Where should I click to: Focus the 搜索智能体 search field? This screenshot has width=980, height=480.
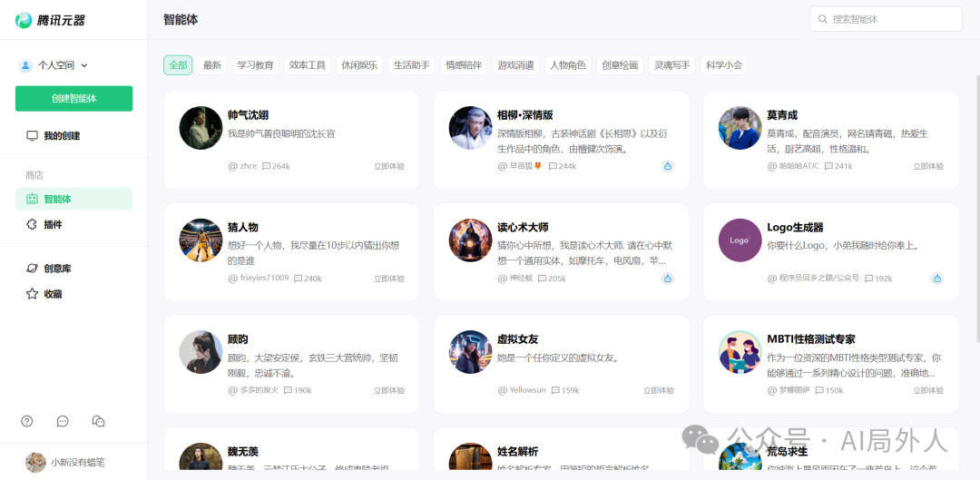[x=886, y=19]
